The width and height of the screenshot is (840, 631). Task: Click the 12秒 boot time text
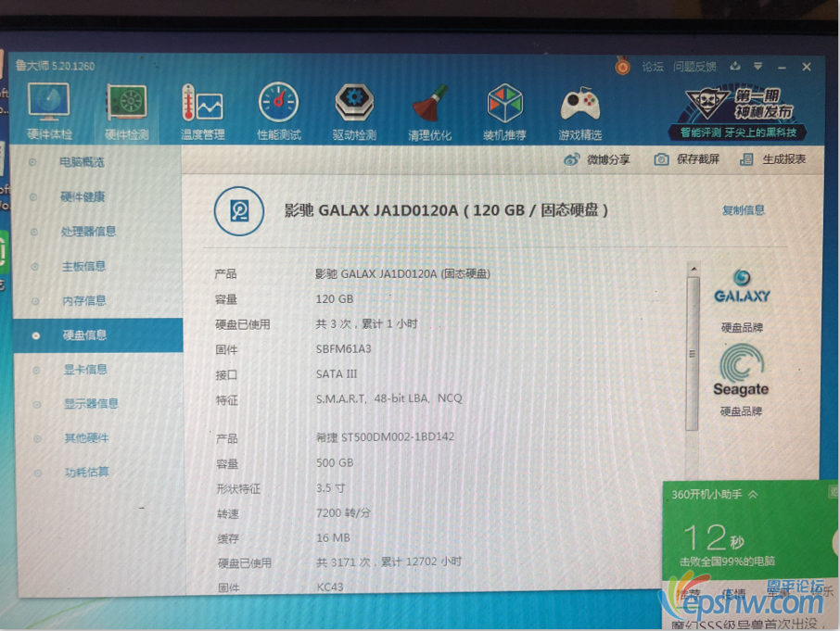pos(714,537)
